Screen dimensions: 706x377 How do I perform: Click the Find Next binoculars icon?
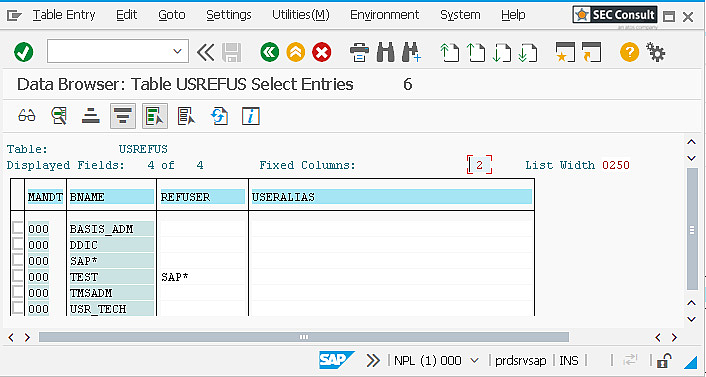[412, 52]
